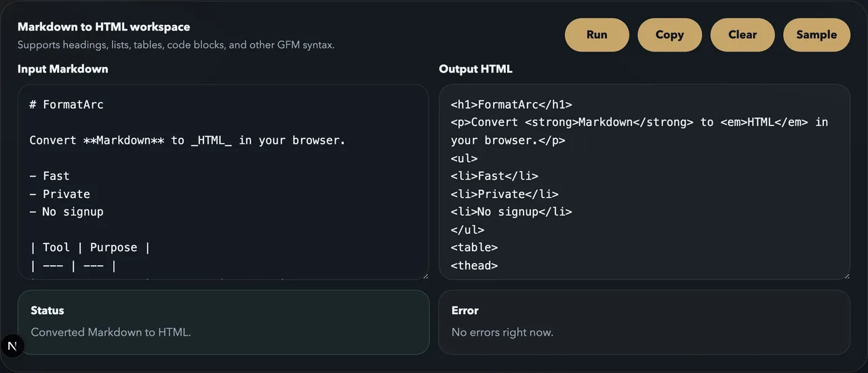The height and width of the screenshot is (373, 868).
Task: Click the '- Private' list line
Action: pos(60,194)
